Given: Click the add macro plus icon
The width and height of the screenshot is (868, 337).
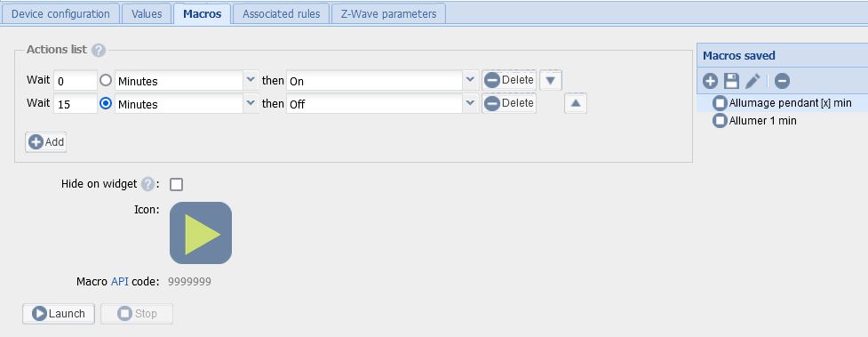Looking at the screenshot, I should pyautogui.click(x=710, y=81).
